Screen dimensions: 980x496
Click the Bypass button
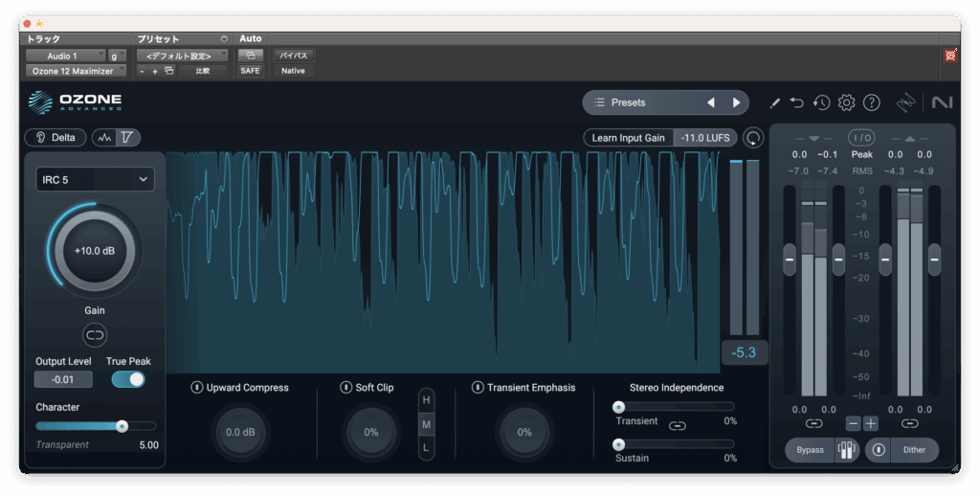click(x=810, y=450)
